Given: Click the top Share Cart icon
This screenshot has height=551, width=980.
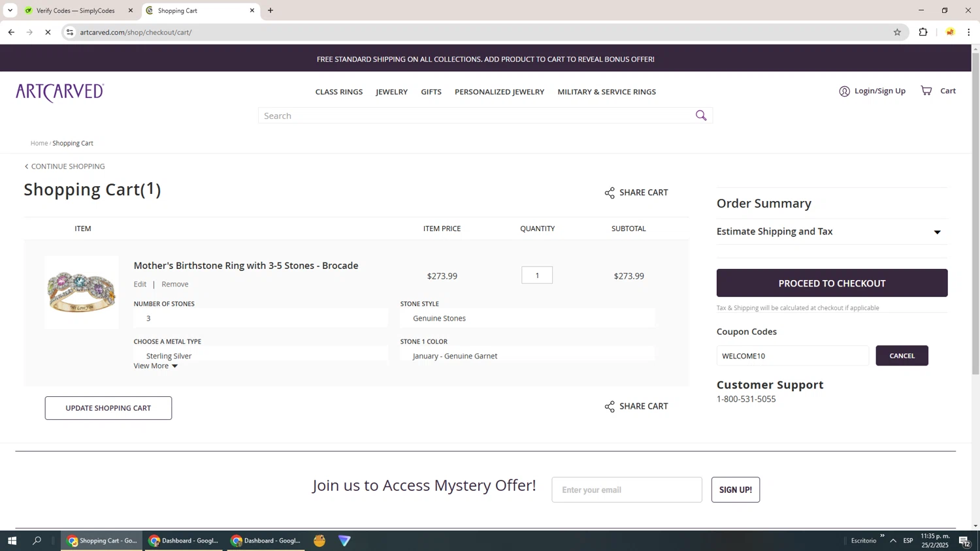Looking at the screenshot, I should tap(610, 193).
